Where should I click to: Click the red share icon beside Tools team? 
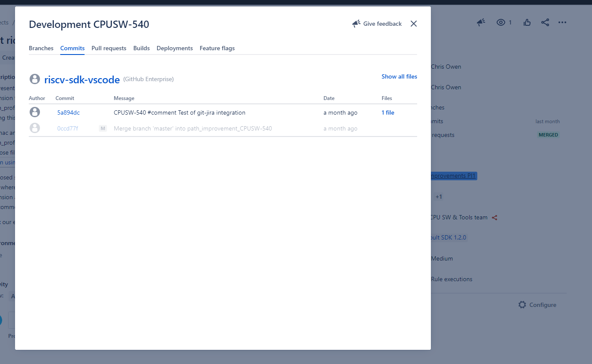[x=494, y=218]
